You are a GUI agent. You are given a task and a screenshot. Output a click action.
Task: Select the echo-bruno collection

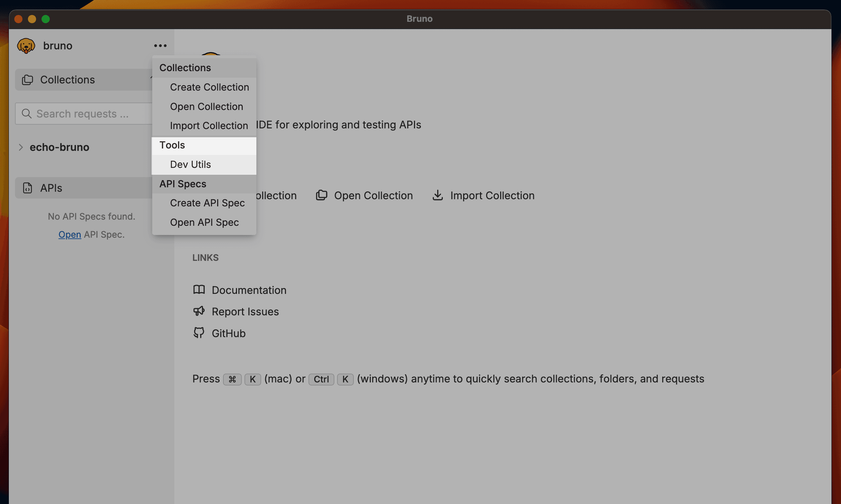(60, 147)
